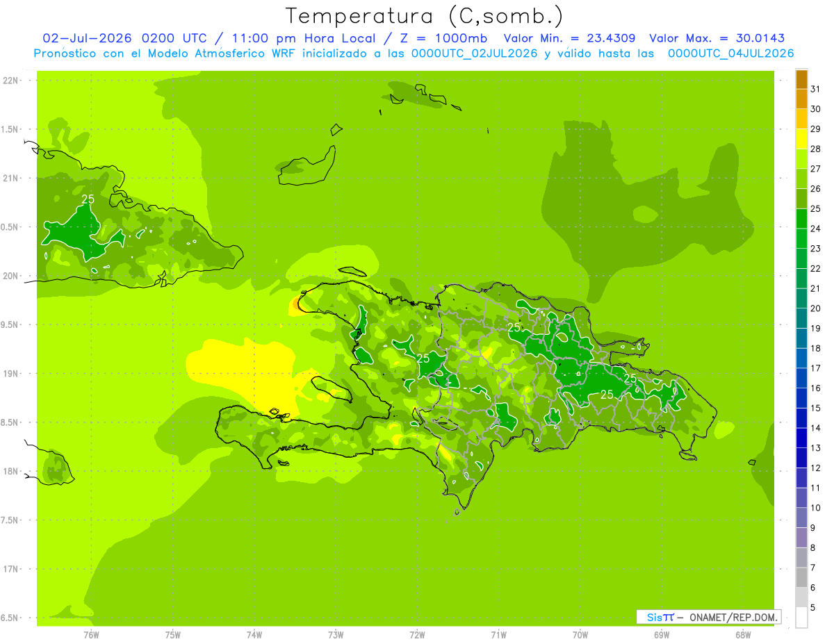
Task: Select the blue swatch between 16 and 17
Action: point(801,379)
